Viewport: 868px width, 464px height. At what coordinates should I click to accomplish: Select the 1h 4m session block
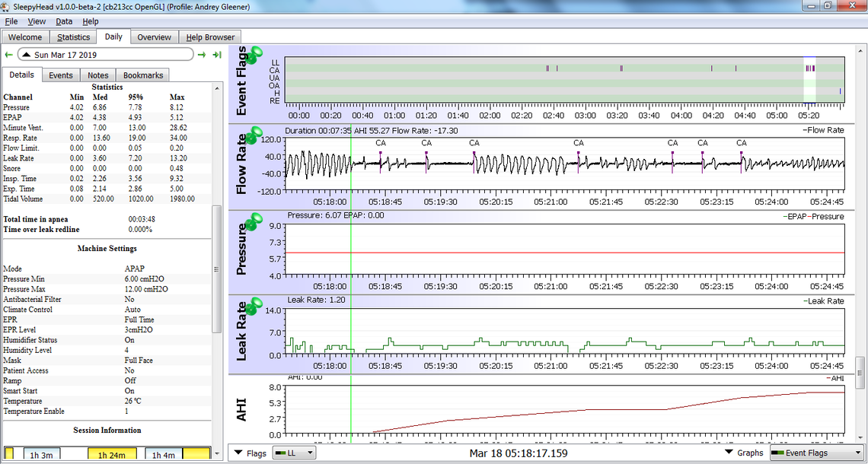[x=164, y=455]
